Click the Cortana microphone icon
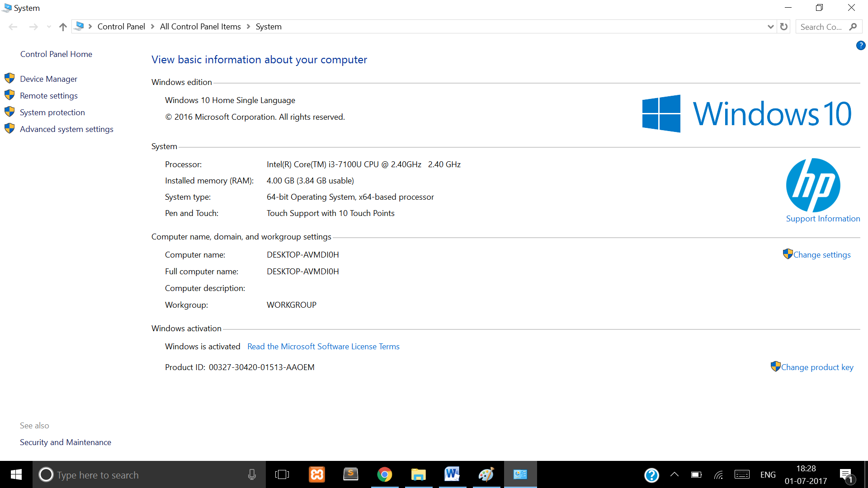Image resolution: width=868 pixels, height=488 pixels. point(252,474)
